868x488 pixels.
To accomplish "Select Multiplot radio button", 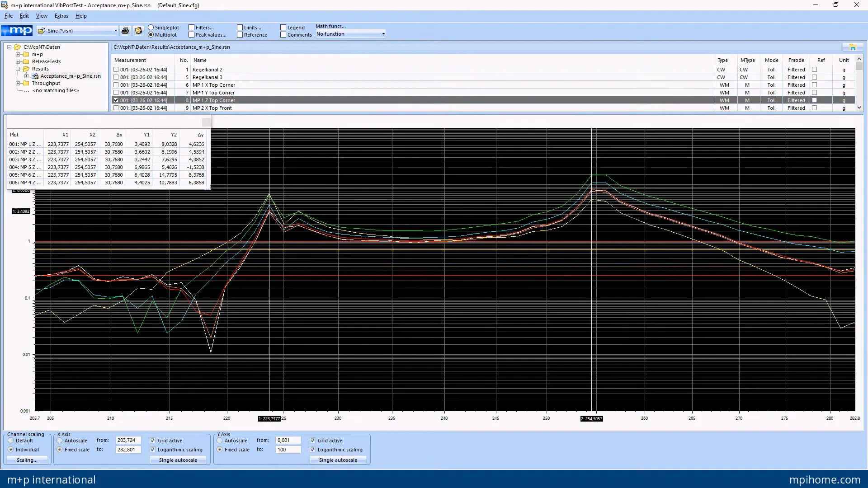I will 151,35.
